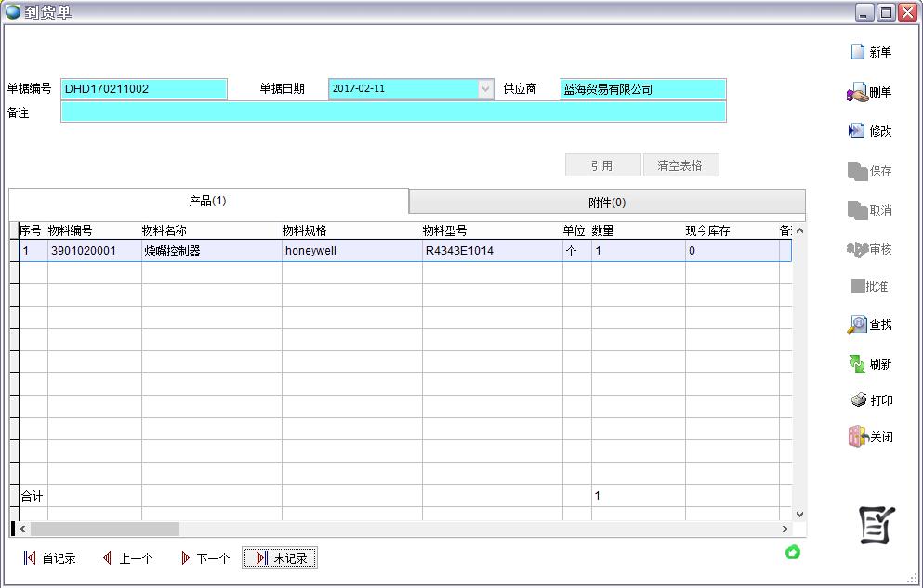923x588 pixels.
Task: Open the 单据日期 date dropdown
Action: point(485,88)
